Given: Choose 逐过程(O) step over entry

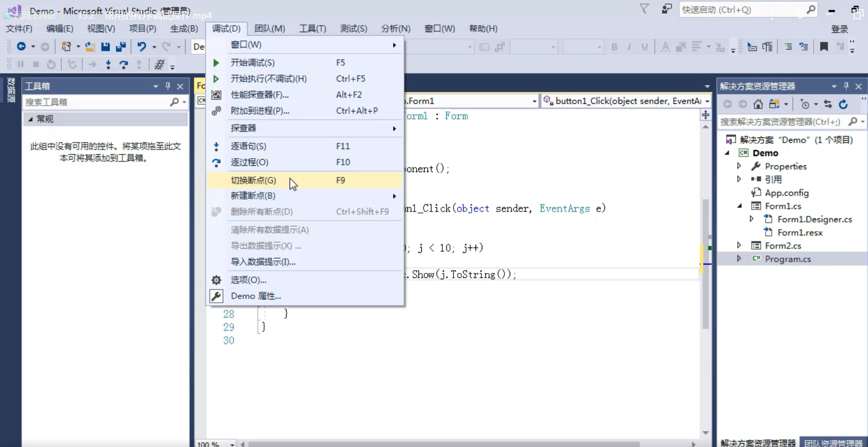Looking at the screenshot, I should [305, 162].
